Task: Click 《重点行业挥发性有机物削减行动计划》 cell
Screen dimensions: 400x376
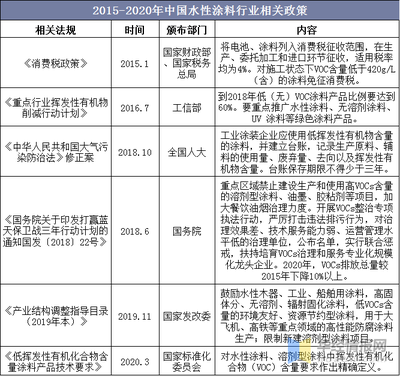Action: [56, 108]
